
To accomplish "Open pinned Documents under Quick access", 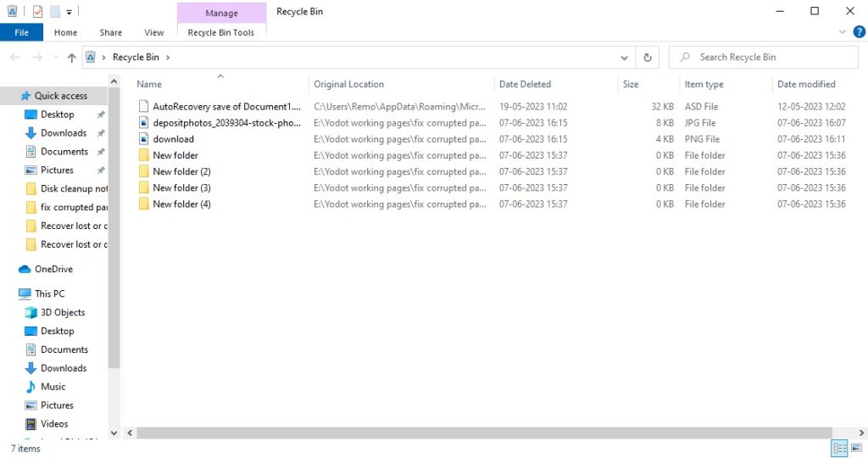I will click(64, 152).
